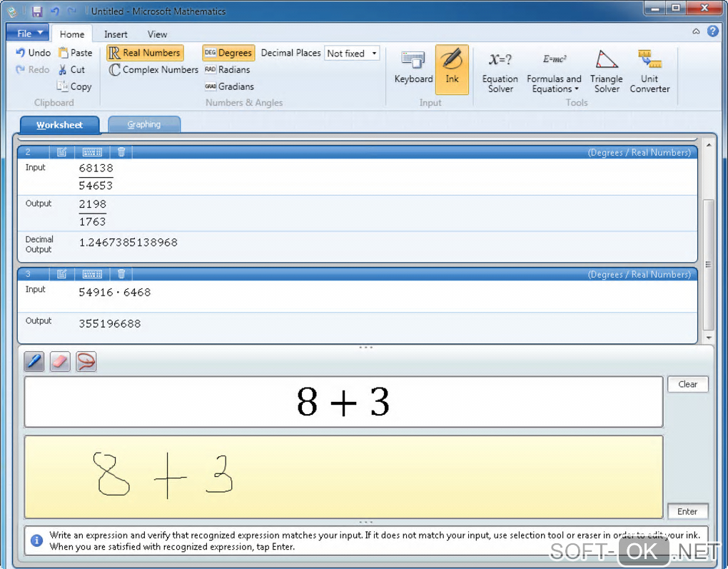Select Real Numbers mode

[145, 53]
